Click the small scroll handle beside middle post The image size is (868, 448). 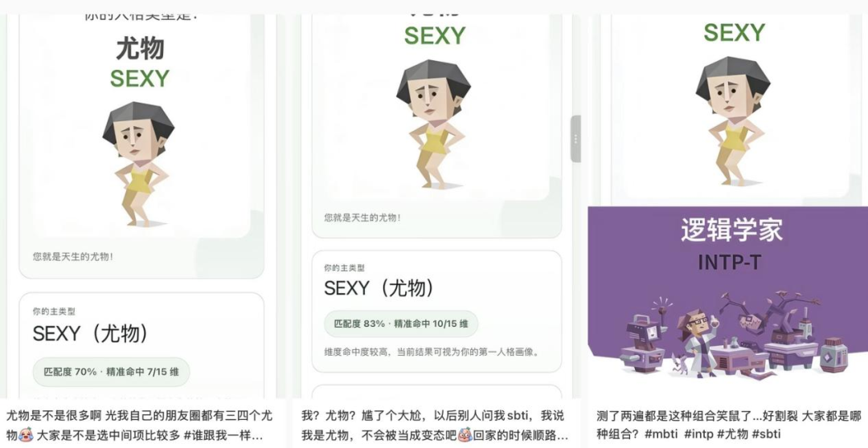(x=575, y=139)
